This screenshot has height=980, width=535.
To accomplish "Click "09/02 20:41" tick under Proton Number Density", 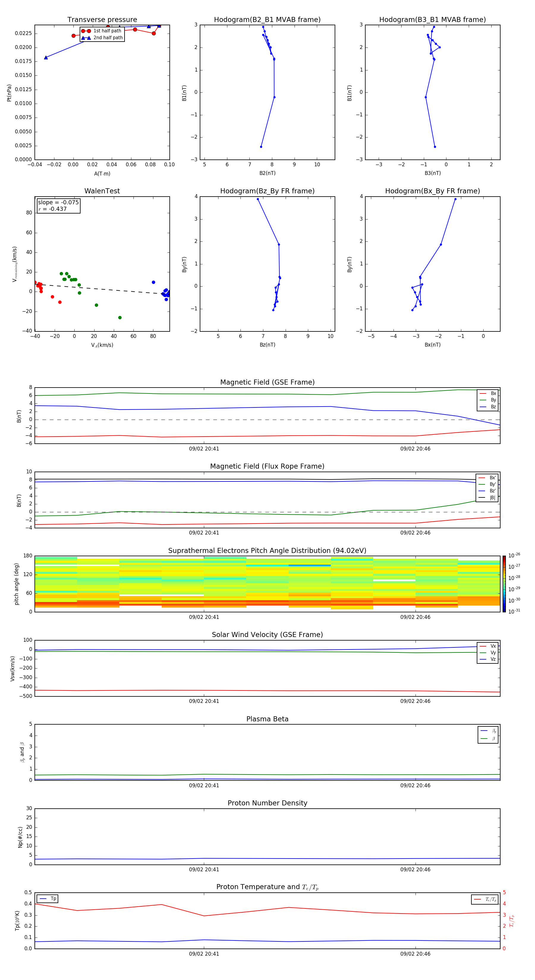I will (204, 870).
